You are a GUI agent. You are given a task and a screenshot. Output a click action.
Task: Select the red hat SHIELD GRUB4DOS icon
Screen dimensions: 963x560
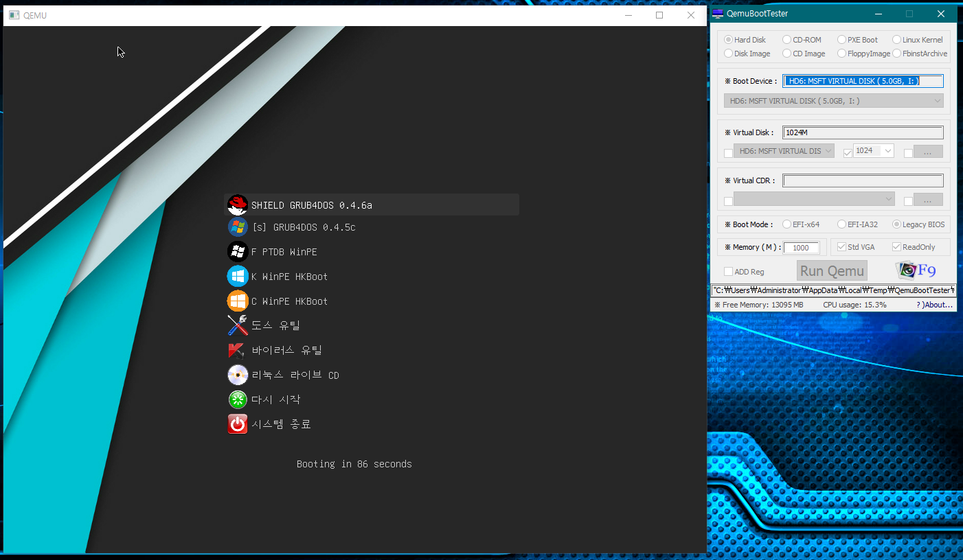tap(238, 205)
